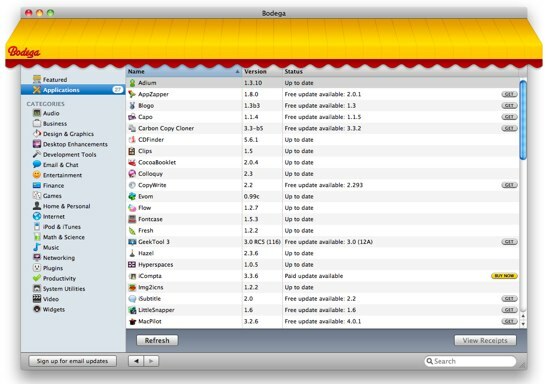
Task: Open the Featured section icon
Action: (x=37, y=79)
